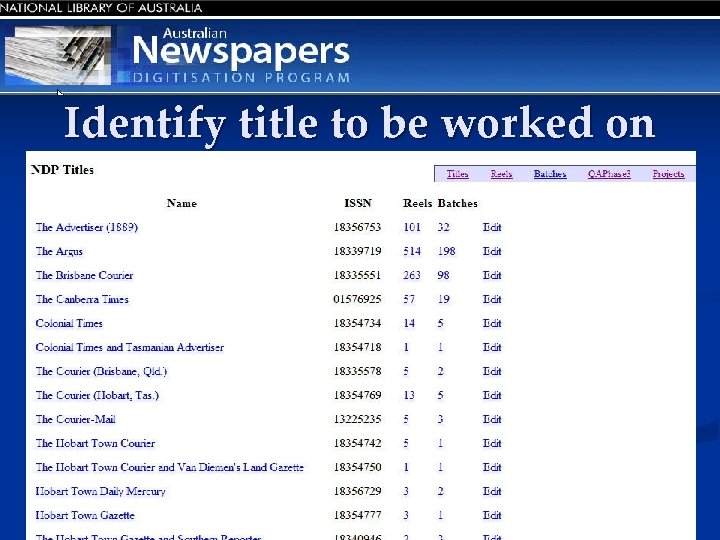The image size is (720, 540).
Task: Open The Argus title
Action: tap(59, 251)
